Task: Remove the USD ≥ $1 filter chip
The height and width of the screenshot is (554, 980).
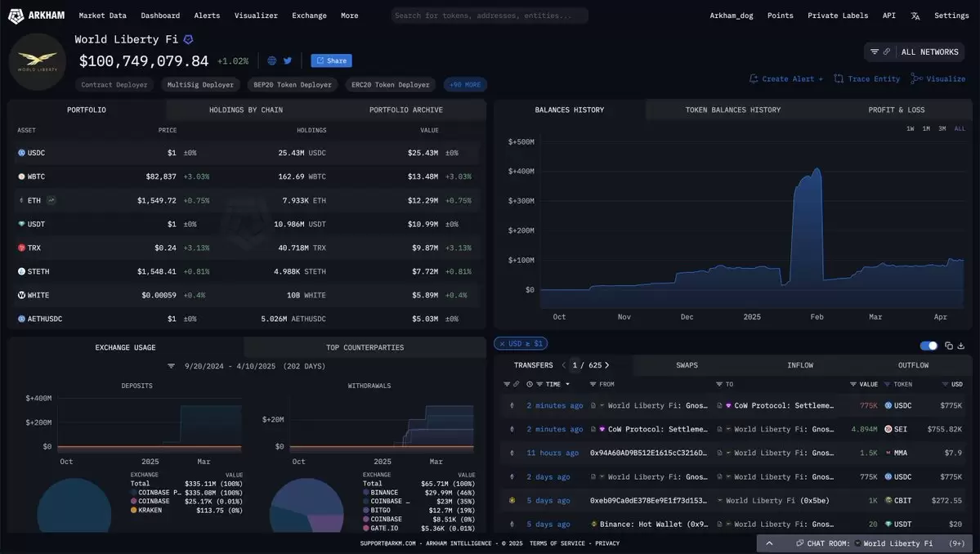Action: point(502,343)
